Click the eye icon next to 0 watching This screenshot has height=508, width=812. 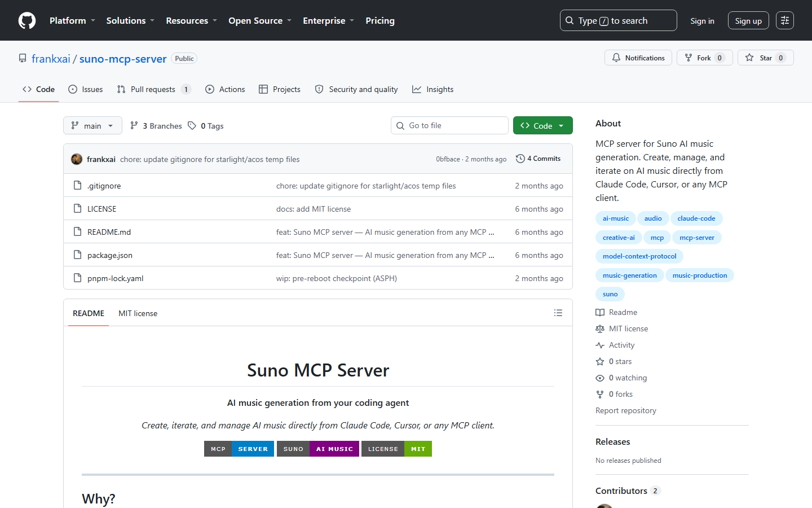tap(600, 378)
